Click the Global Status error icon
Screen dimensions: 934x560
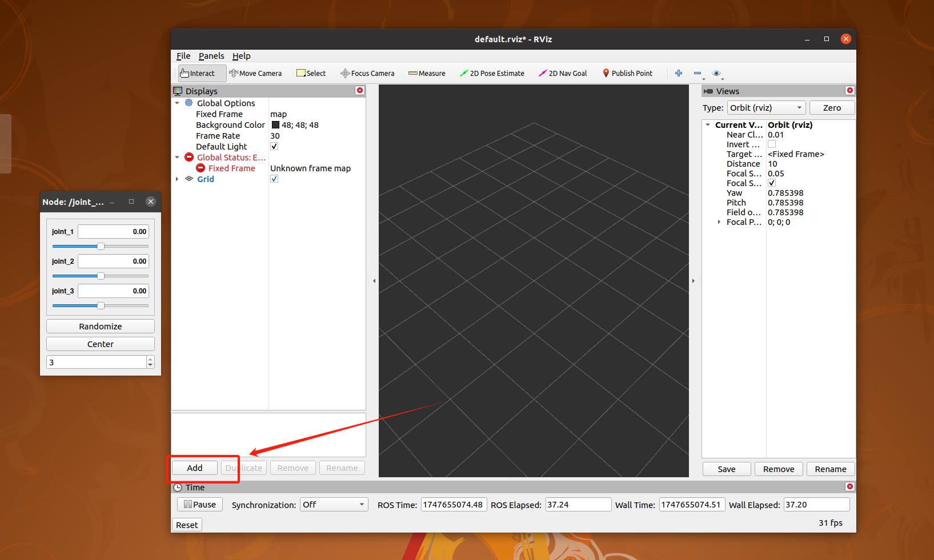(189, 157)
